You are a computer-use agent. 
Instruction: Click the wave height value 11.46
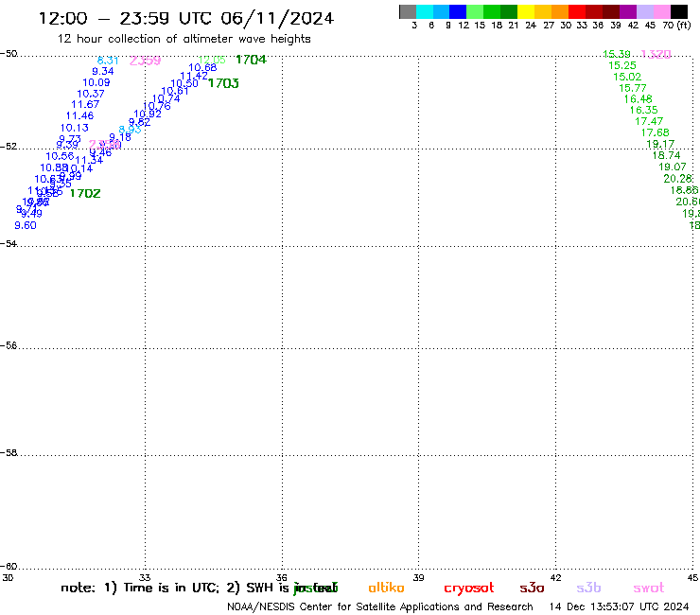coord(79,115)
